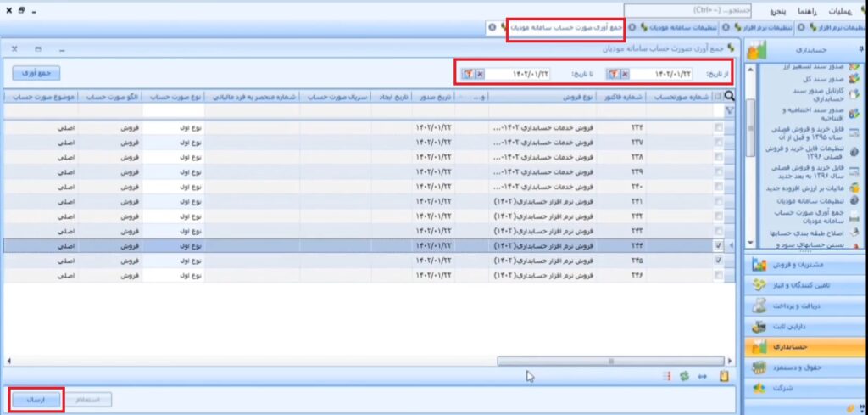The height and width of the screenshot is (415, 868).
Task: Click the از تاریخ date input field
Action: point(661,74)
